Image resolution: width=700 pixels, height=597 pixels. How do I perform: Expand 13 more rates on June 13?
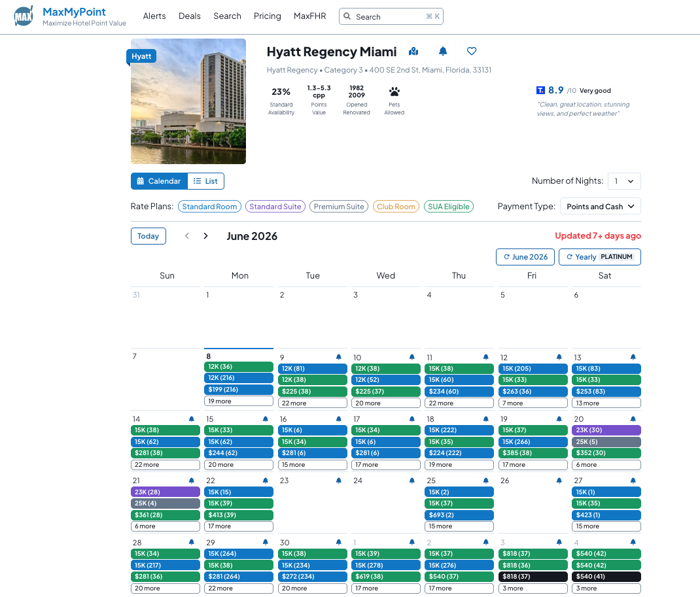click(606, 403)
